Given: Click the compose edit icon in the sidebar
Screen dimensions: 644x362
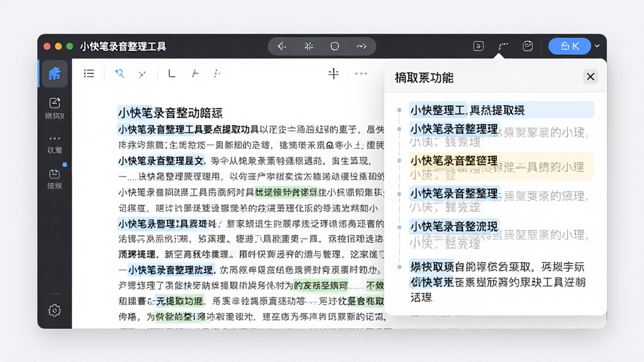Looking at the screenshot, I should [x=54, y=102].
